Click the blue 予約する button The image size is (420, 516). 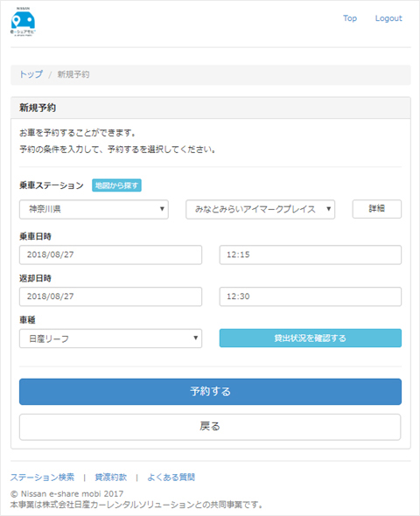click(210, 392)
